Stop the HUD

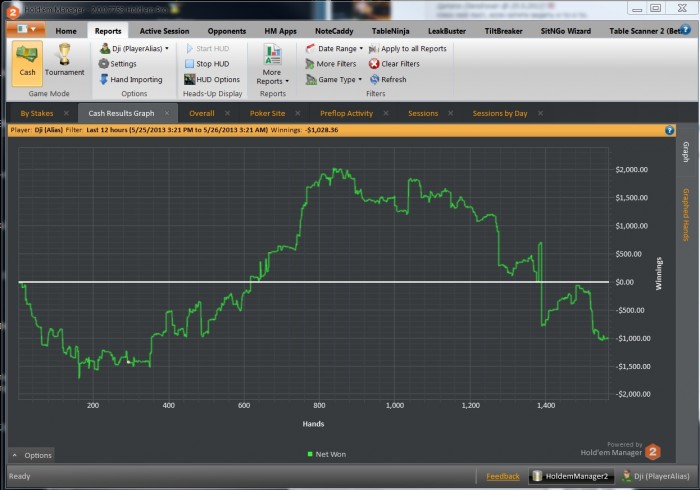pyautogui.click(x=207, y=64)
